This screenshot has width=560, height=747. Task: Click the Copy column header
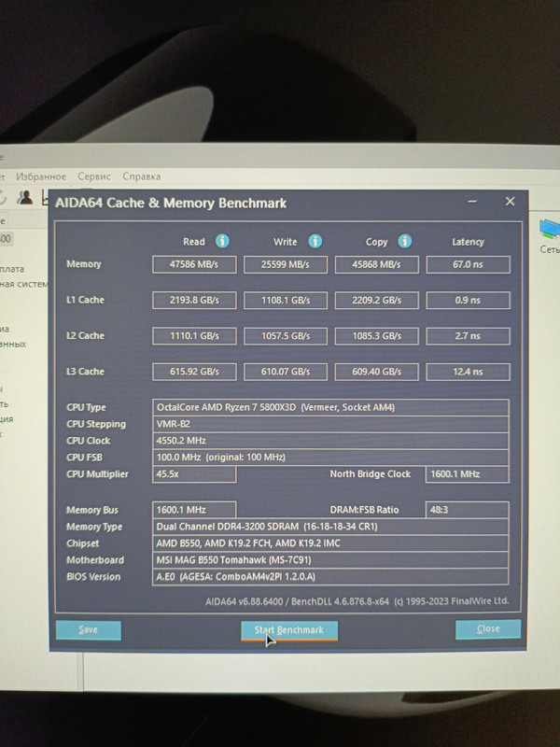point(377,242)
